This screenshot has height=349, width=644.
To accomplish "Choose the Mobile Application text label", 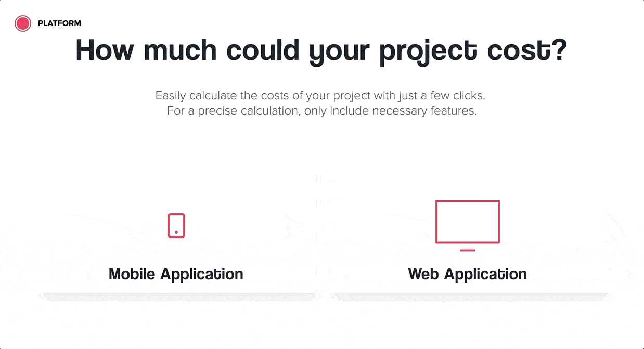I will click(176, 274).
